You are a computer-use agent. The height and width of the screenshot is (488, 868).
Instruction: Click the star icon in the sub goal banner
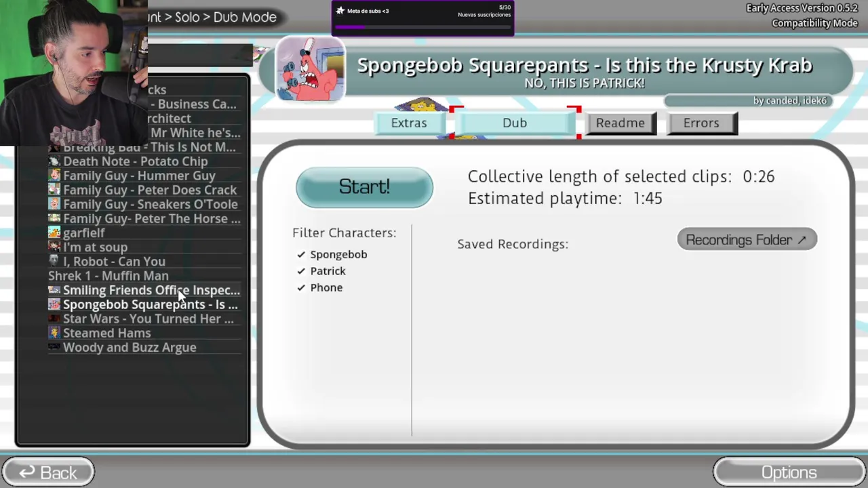tap(340, 11)
